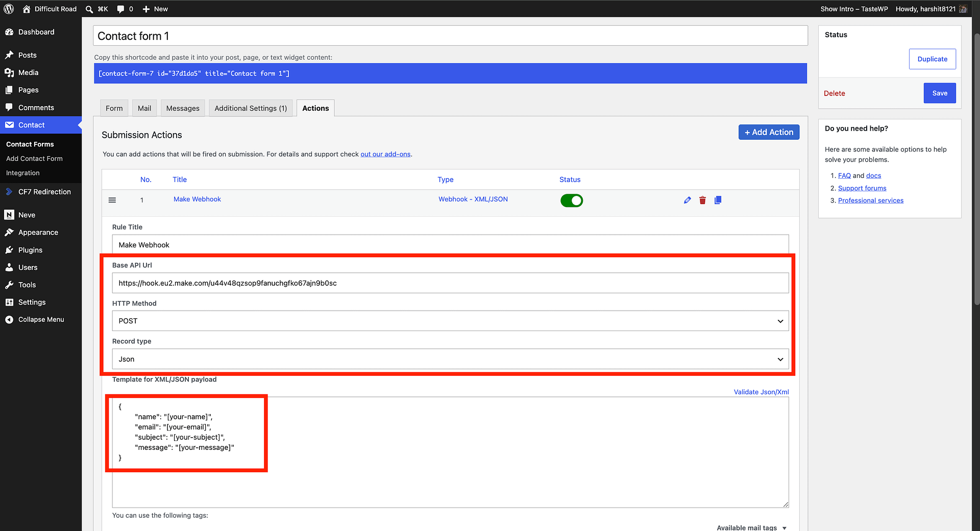Open Comments from the sidebar

tap(41, 108)
